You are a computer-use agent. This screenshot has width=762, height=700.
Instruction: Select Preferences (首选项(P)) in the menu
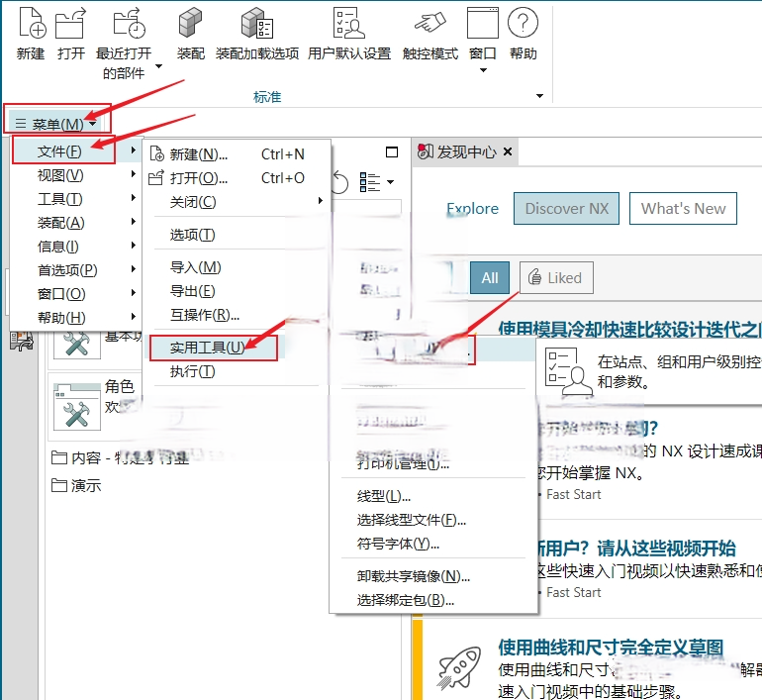tap(75, 269)
